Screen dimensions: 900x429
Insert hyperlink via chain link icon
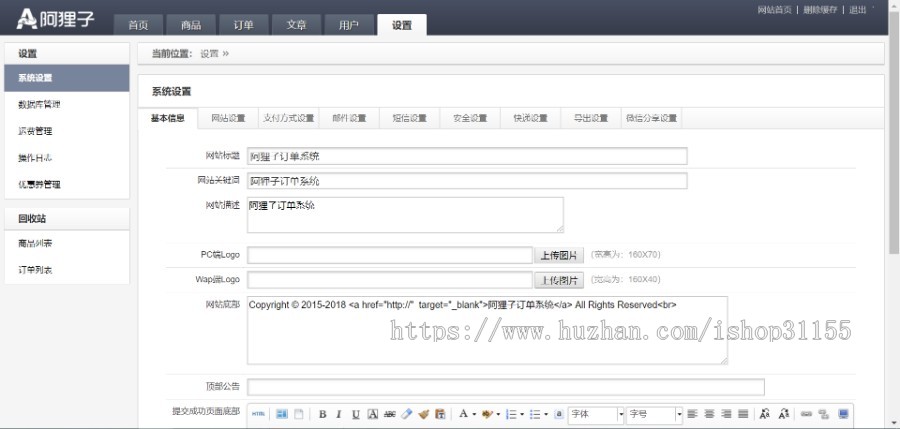[806, 414]
